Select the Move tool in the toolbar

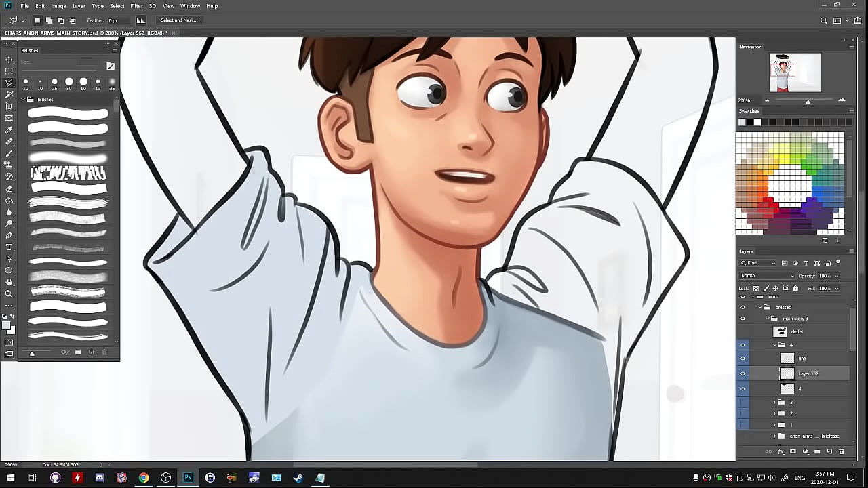pyautogui.click(x=9, y=60)
